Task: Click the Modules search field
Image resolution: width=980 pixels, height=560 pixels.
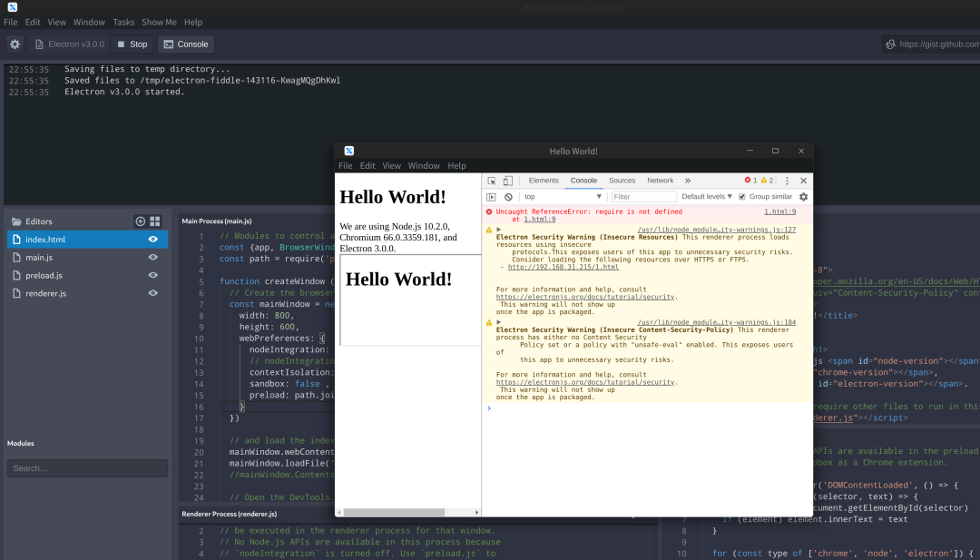Action: [x=87, y=468]
